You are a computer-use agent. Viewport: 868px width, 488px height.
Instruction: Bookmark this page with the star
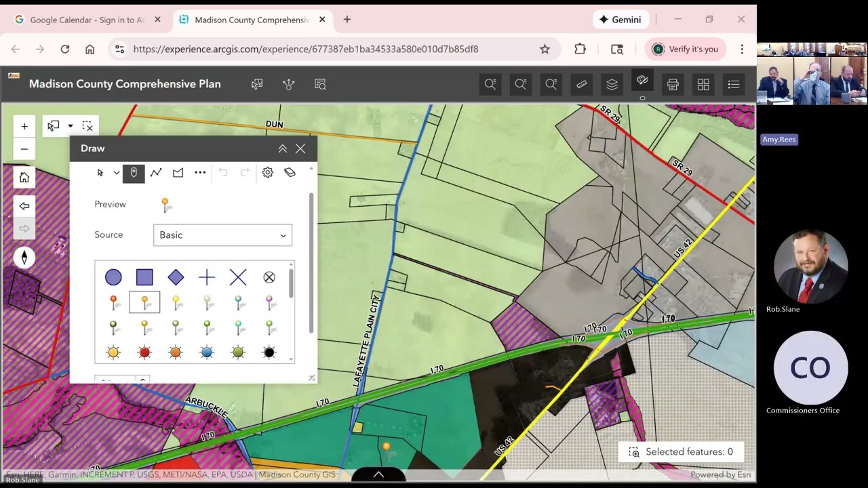[x=545, y=49]
